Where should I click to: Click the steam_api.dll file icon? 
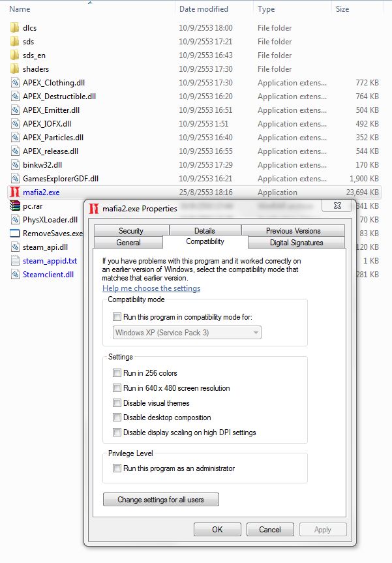(15, 247)
